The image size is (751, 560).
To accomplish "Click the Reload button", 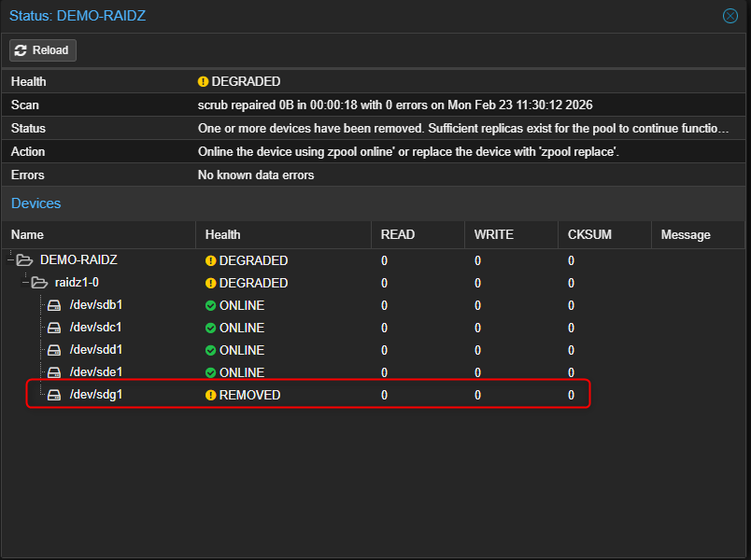I will [x=42, y=50].
